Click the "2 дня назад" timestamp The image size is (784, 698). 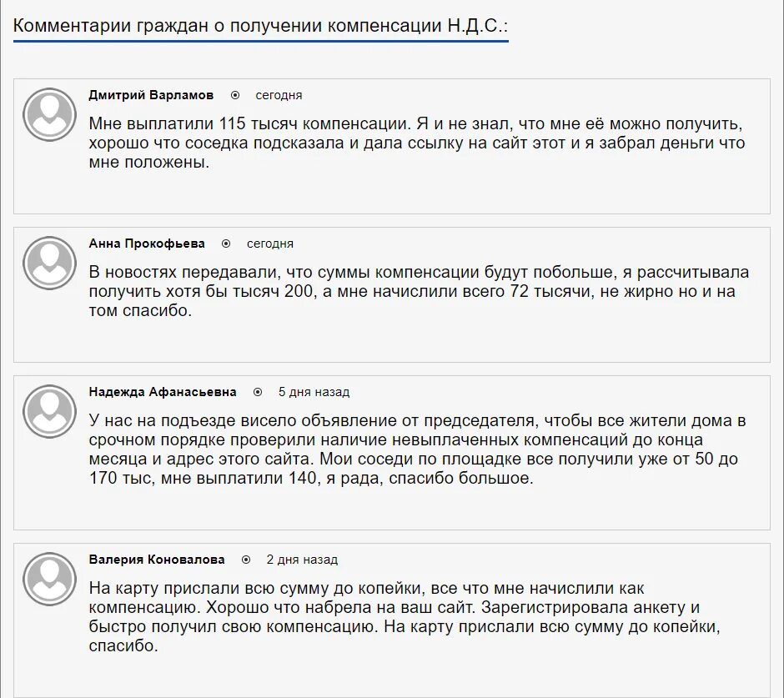tap(302, 560)
